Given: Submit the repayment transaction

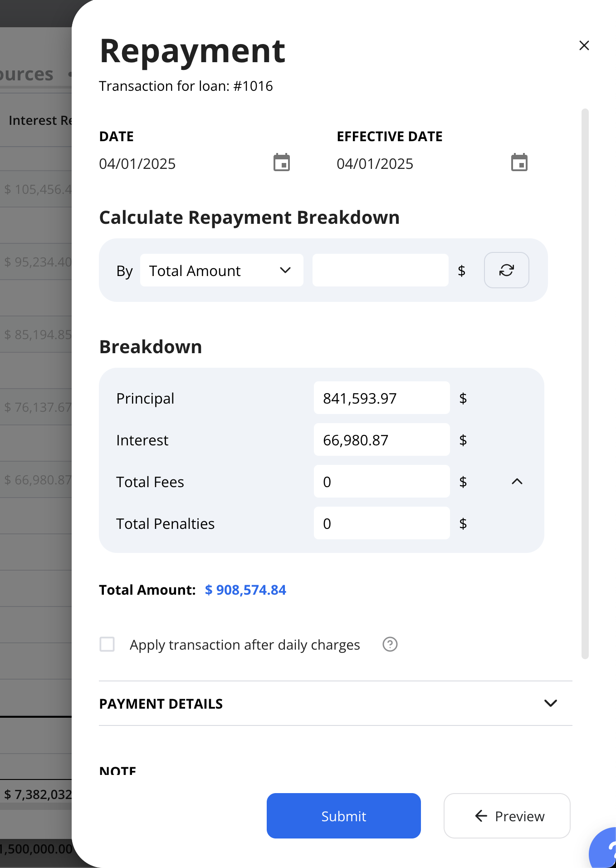Looking at the screenshot, I should click(344, 816).
